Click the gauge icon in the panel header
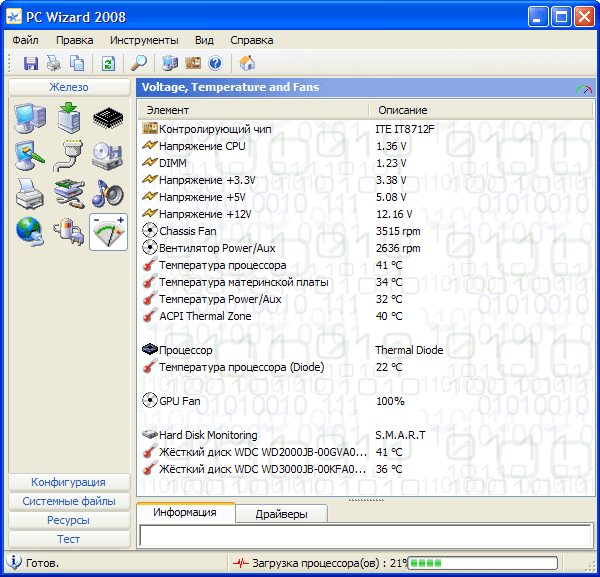Screen dimensions: 600x577 584,89
